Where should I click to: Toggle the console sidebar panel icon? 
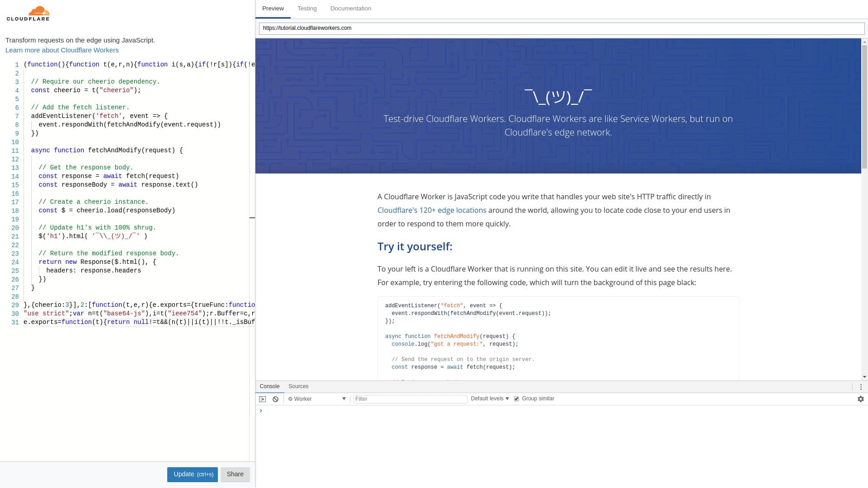[263, 399]
